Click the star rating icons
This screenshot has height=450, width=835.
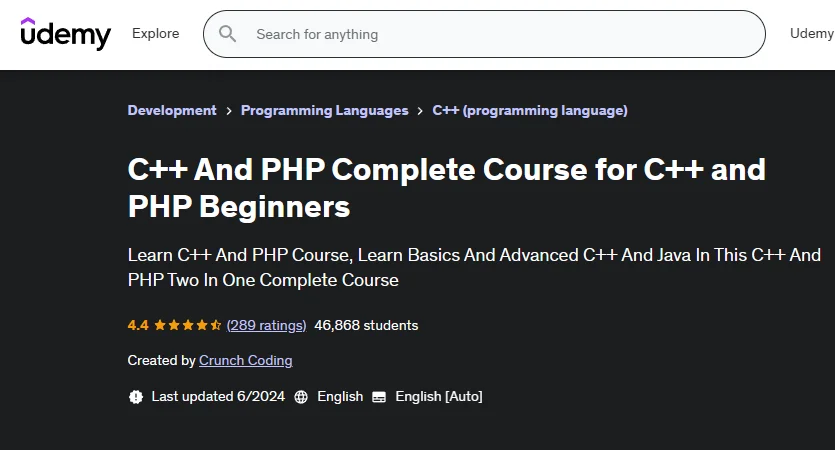click(x=187, y=325)
